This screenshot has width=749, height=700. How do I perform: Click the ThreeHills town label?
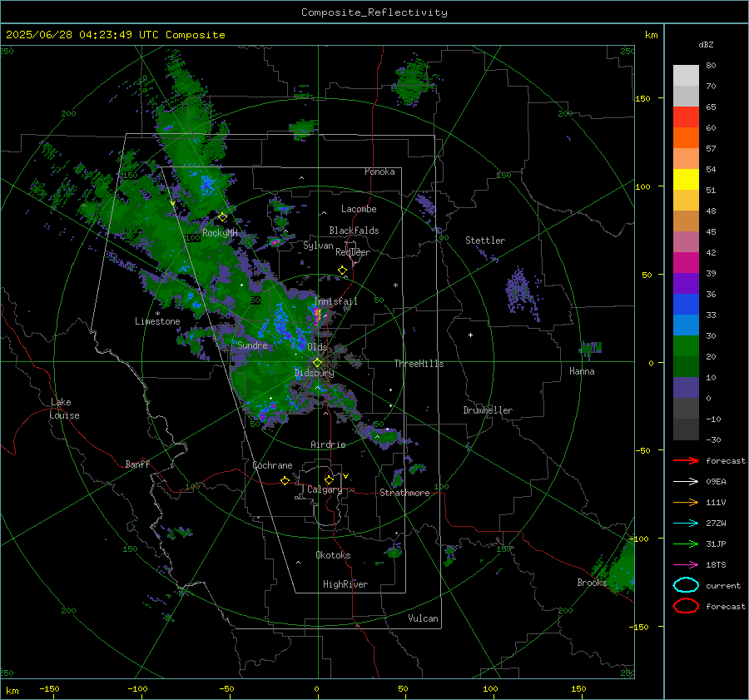(x=419, y=364)
